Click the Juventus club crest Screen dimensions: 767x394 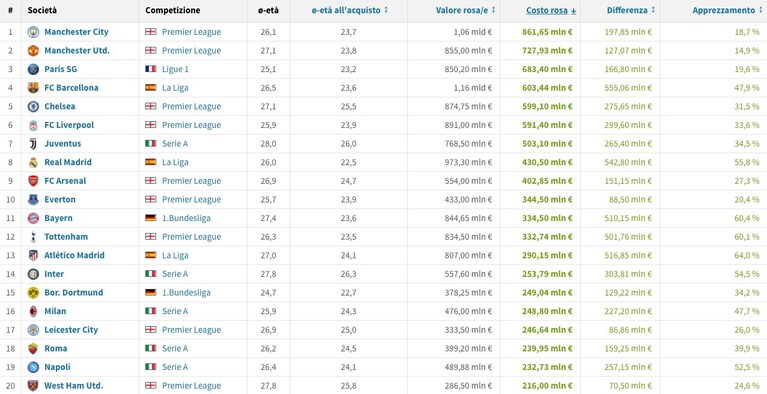pos(33,144)
